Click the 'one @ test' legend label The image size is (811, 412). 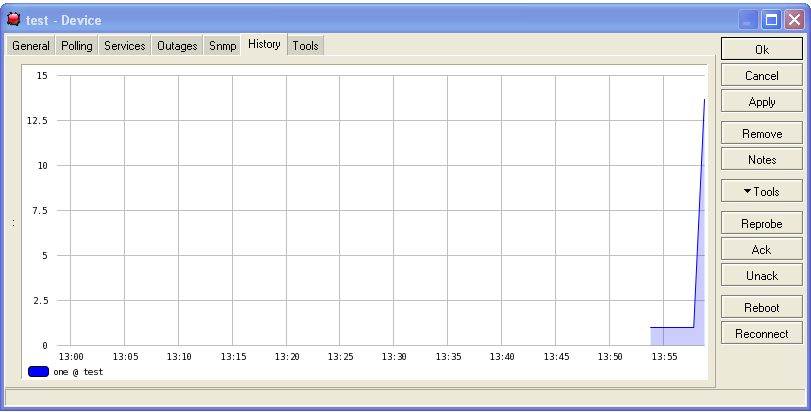[x=78, y=372]
